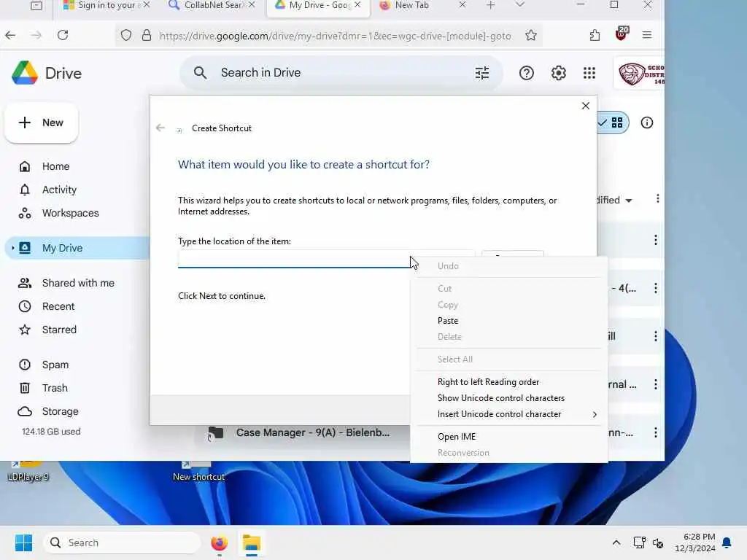
Task: Click the address bar URL
Action: point(336,36)
